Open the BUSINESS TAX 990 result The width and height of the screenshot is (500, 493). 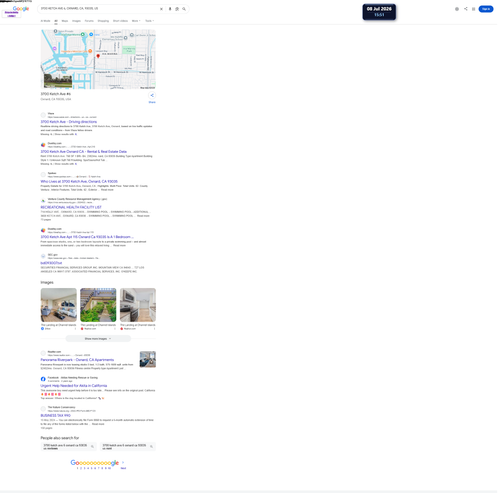point(55,416)
